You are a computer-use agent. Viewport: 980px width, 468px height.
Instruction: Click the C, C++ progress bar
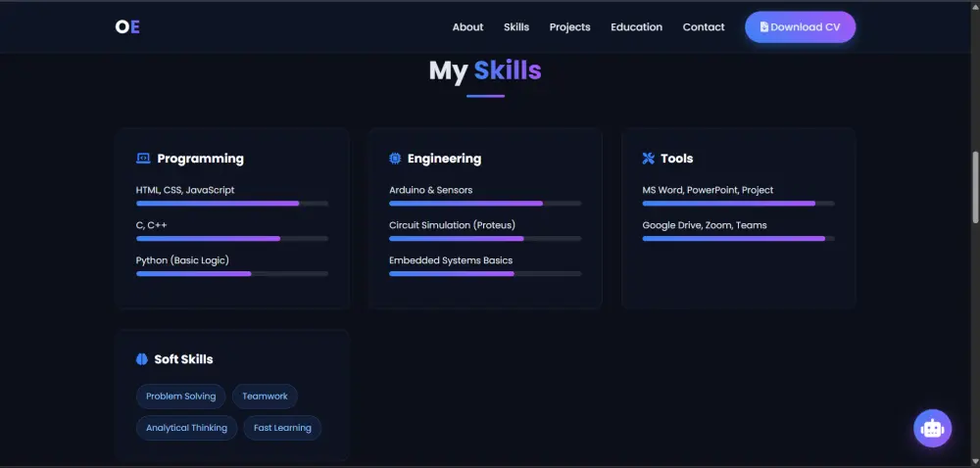tap(232, 238)
